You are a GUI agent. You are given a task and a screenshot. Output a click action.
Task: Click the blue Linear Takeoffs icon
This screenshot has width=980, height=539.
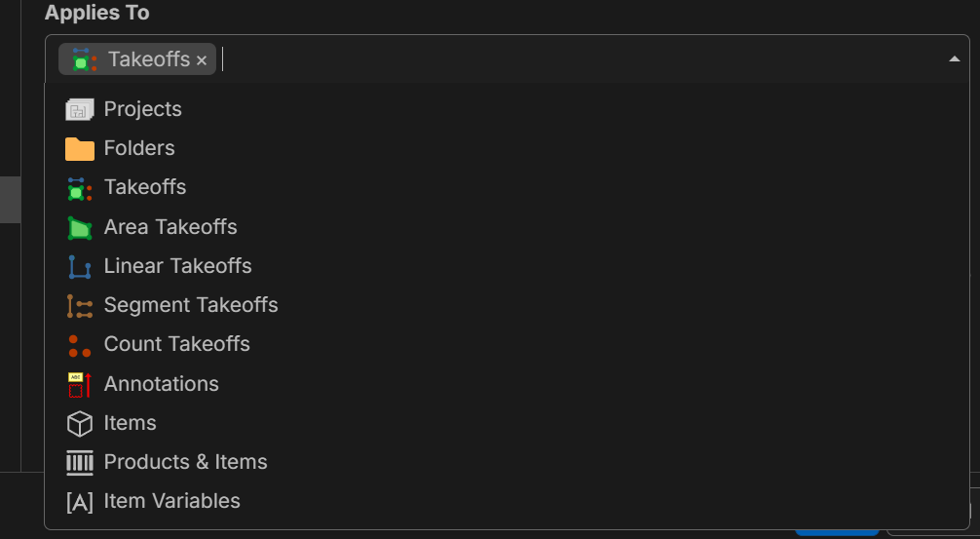[79, 266]
